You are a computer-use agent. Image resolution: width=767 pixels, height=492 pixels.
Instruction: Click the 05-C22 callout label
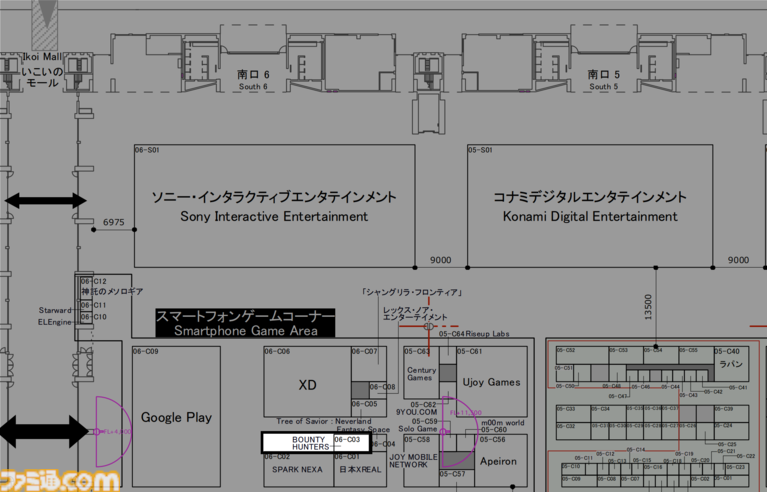[745, 456]
